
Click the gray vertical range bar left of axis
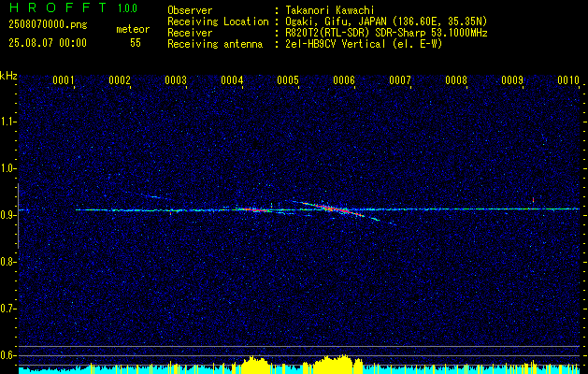point(18,216)
